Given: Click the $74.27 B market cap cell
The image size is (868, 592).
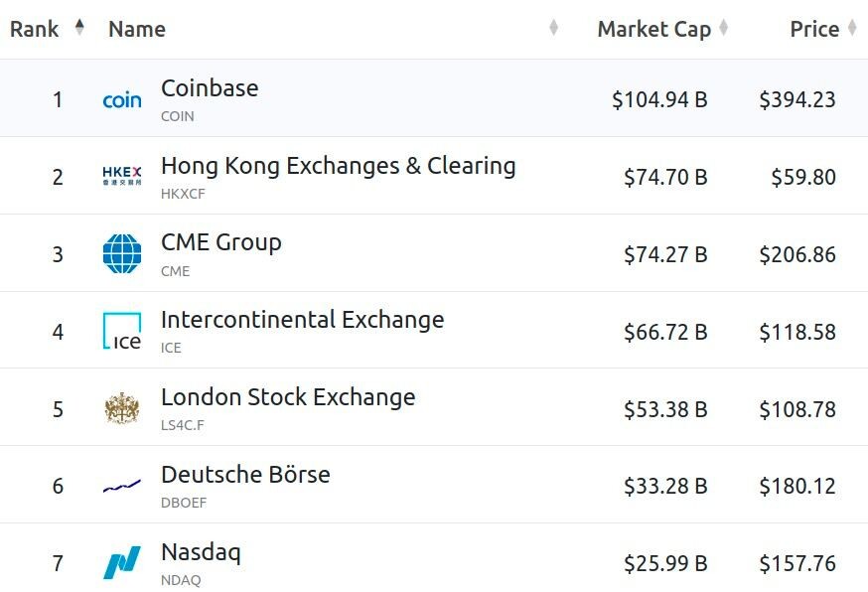Looking at the screenshot, I should (x=665, y=254).
